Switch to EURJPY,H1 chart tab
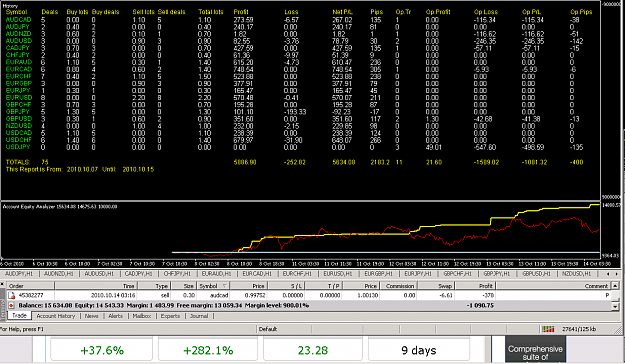The image size is (625, 364). pos(418,274)
